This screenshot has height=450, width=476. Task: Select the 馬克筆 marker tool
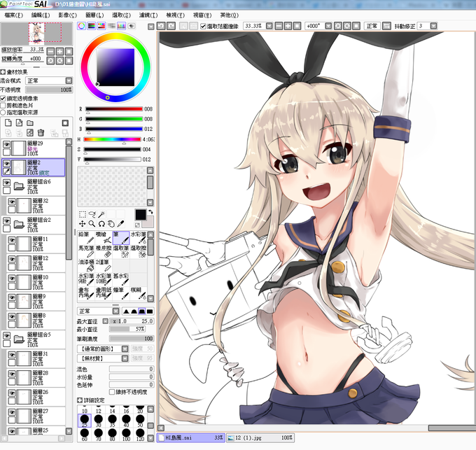(x=86, y=251)
